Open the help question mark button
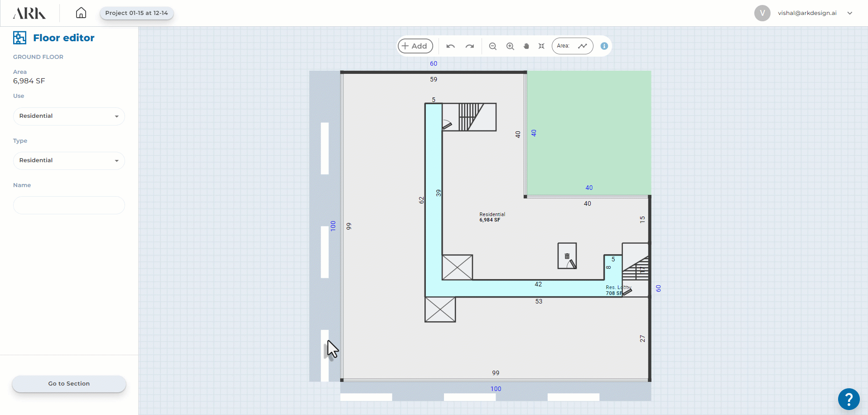 pos(849,399)
